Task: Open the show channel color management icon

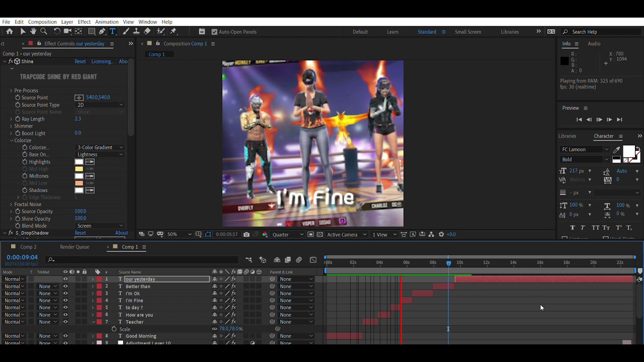Action: click(x=265, y=234)
